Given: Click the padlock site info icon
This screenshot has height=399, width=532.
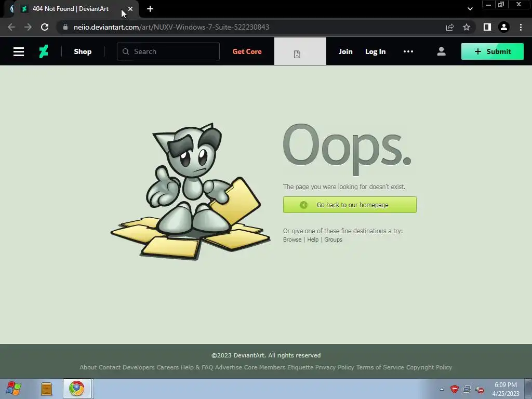Looking at the screenshot, I should [65, 27].
